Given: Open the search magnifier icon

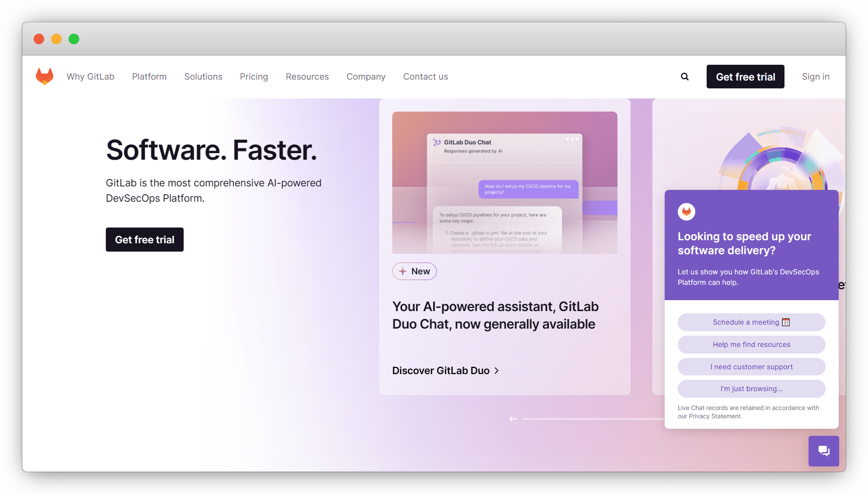Looking at the screenshot, I should click(685, 77).
